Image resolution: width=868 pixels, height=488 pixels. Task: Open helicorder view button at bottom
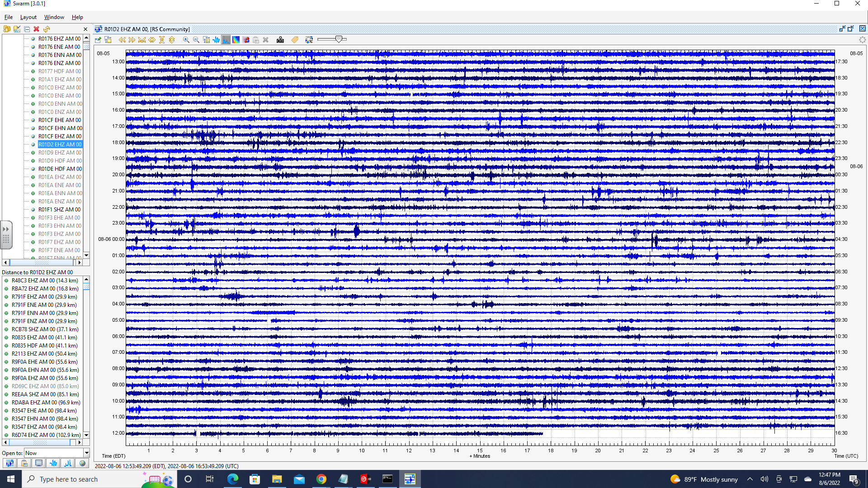[x=9, y=463]
